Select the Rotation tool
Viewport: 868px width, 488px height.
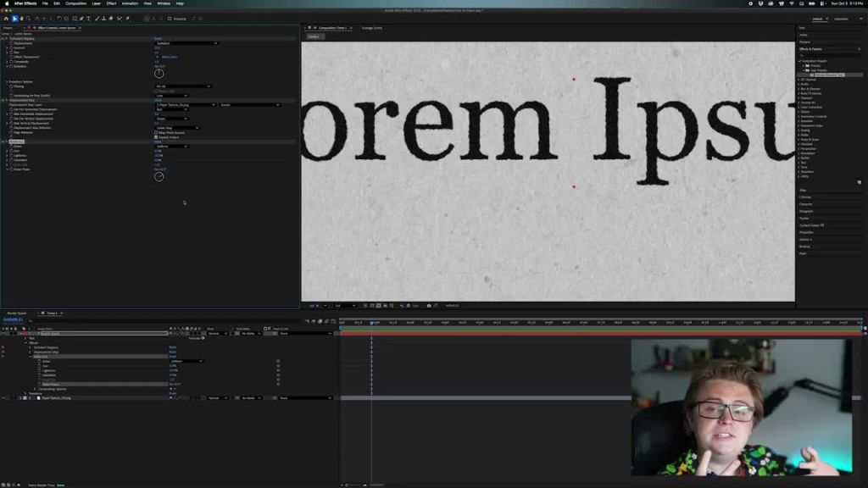click(x=59, y=19)
